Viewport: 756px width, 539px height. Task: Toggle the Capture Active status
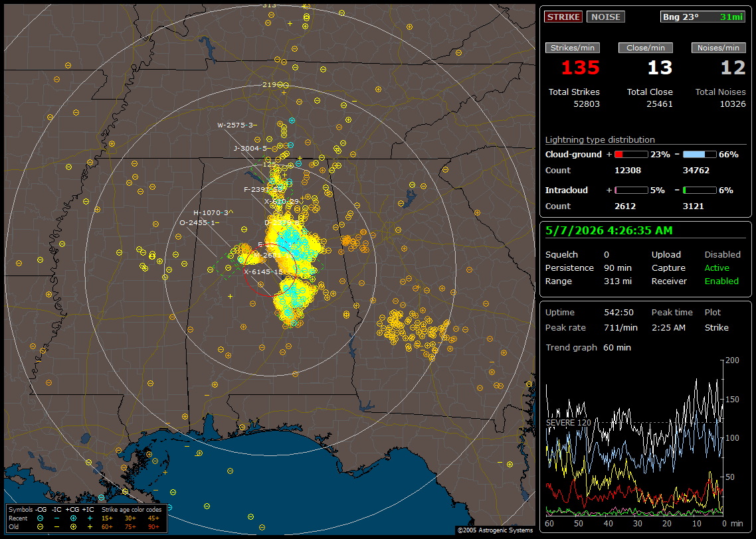[x=716, y=268]
